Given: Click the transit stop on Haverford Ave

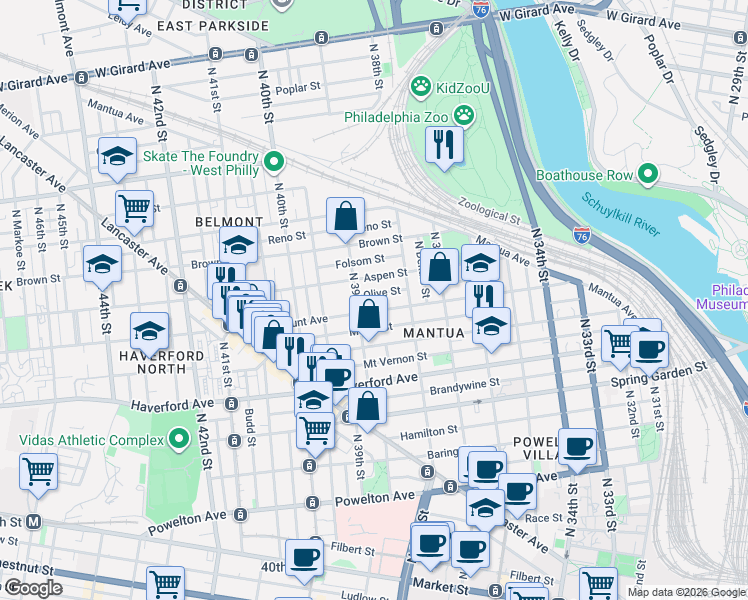Looking at the screenshot, I should coord(231,403).
